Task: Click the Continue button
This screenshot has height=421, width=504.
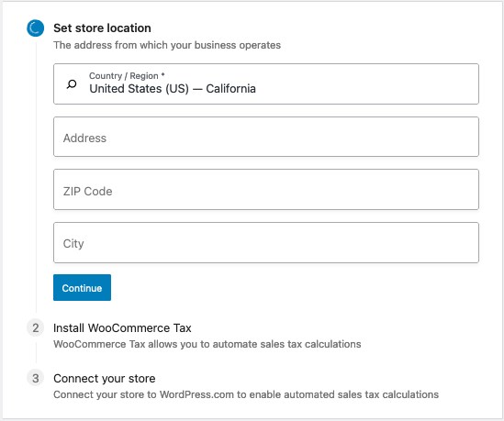Action: click(x=82, y=288)
